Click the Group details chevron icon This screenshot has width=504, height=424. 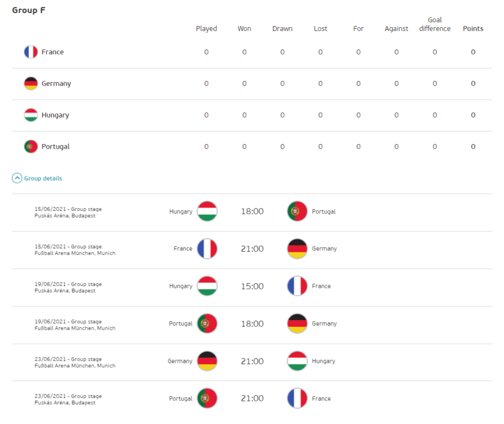click(x=17, y=179)
